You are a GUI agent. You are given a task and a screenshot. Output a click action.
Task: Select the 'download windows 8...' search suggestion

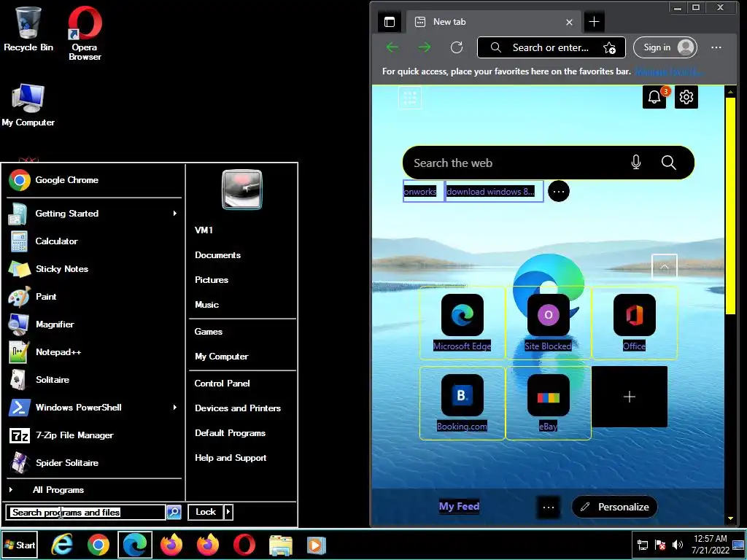coord(495,192)
